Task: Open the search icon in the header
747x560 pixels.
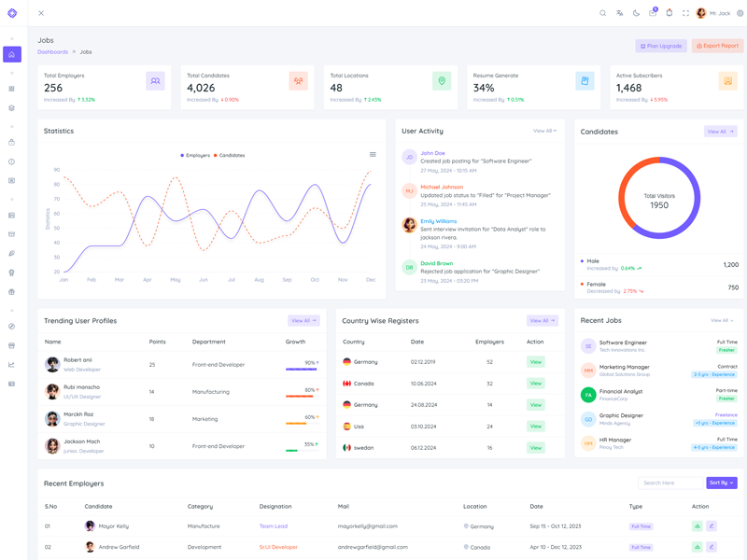Action: pos(603,13)
